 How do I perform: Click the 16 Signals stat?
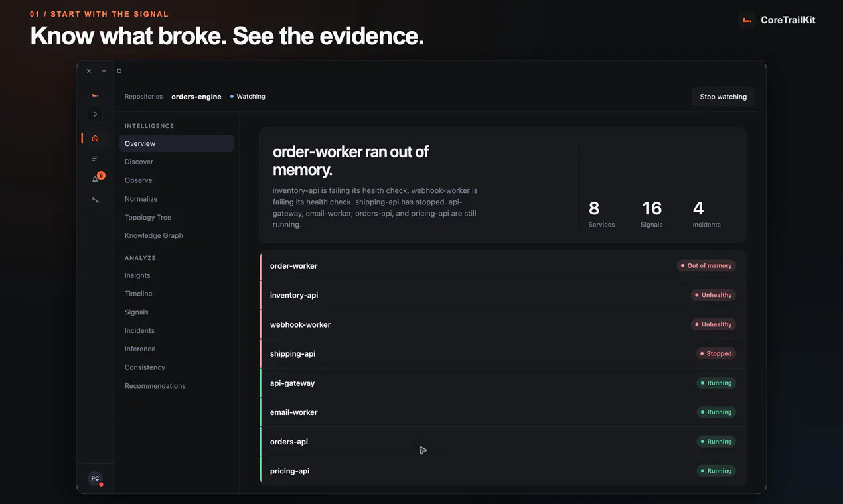(x=652, y=214)
